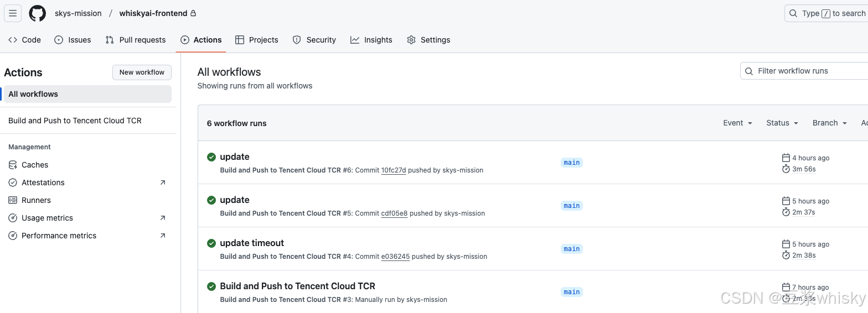Expand the Event filter dropdown

(x=737, y=123)
